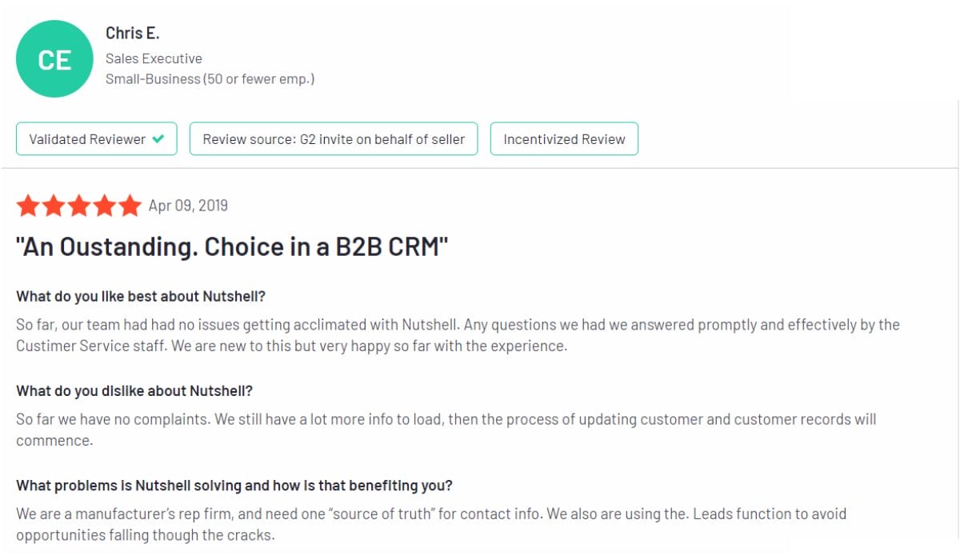Select the Small-Business segment label
960x560 pixels.
(211, 78)
